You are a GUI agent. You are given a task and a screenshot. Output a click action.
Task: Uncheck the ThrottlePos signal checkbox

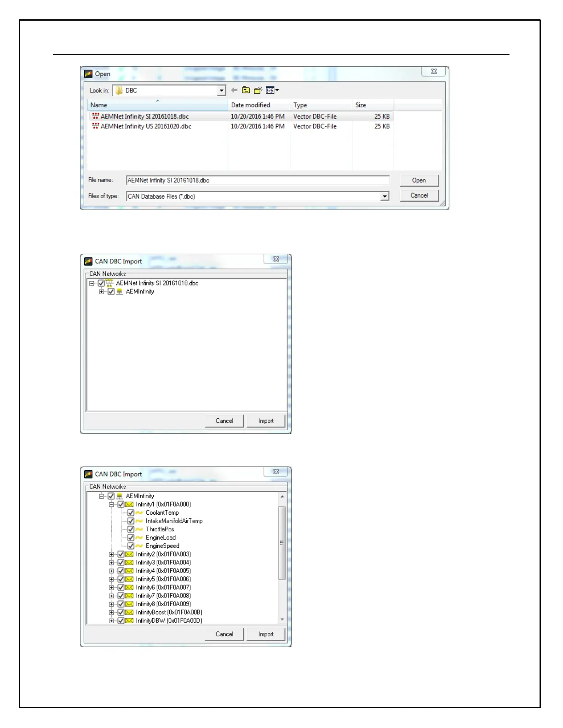click(131, 529)
